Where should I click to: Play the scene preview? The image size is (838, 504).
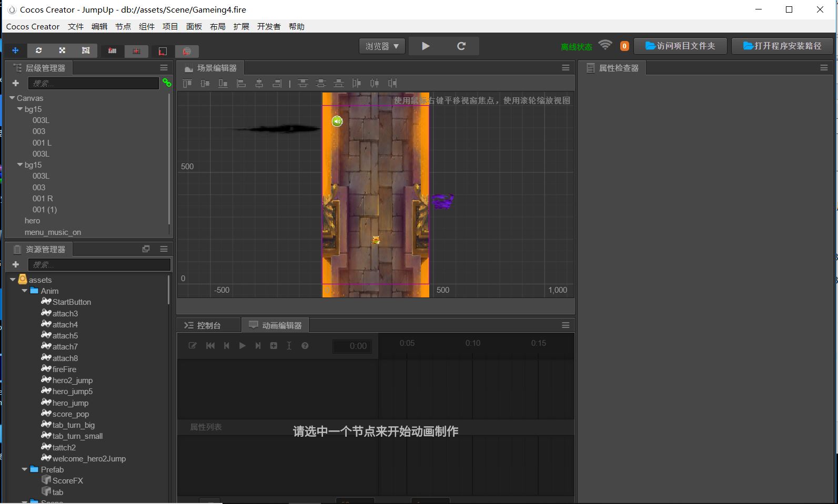pos(426,46)
